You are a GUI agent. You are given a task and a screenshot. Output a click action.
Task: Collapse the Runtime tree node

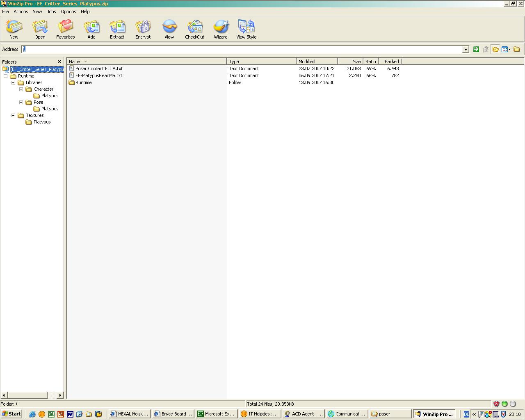[x=6, y=76]
